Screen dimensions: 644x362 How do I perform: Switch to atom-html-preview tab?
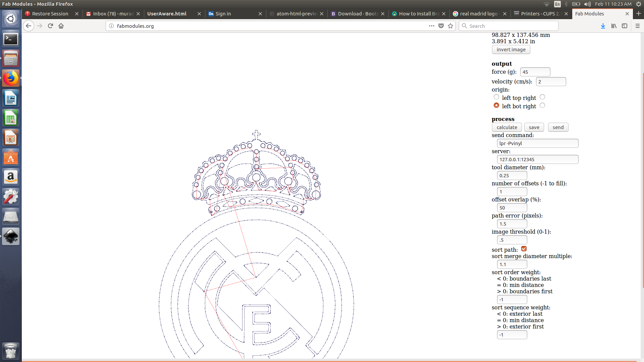(297, 14)
